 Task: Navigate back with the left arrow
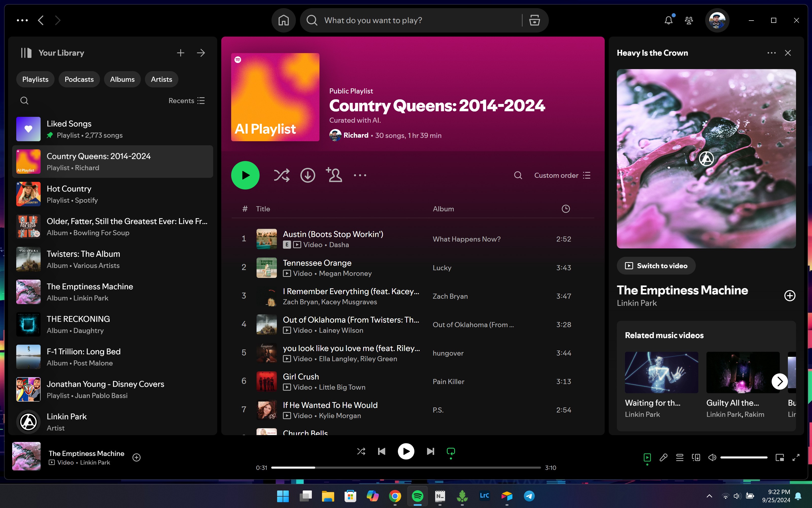[x=41, y=21]
